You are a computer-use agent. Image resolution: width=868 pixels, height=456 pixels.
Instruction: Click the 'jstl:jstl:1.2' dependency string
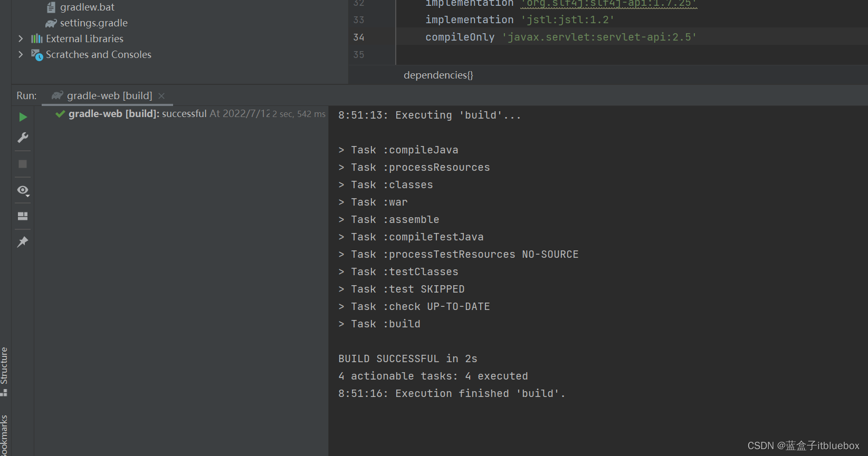pos(568,20)
